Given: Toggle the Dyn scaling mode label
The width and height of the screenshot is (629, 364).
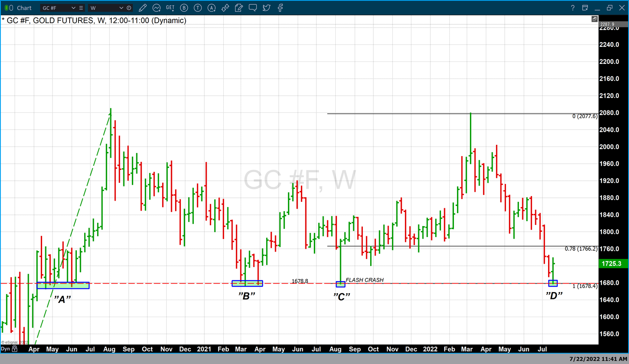Looking at the screenshot, I should [5, 349].
